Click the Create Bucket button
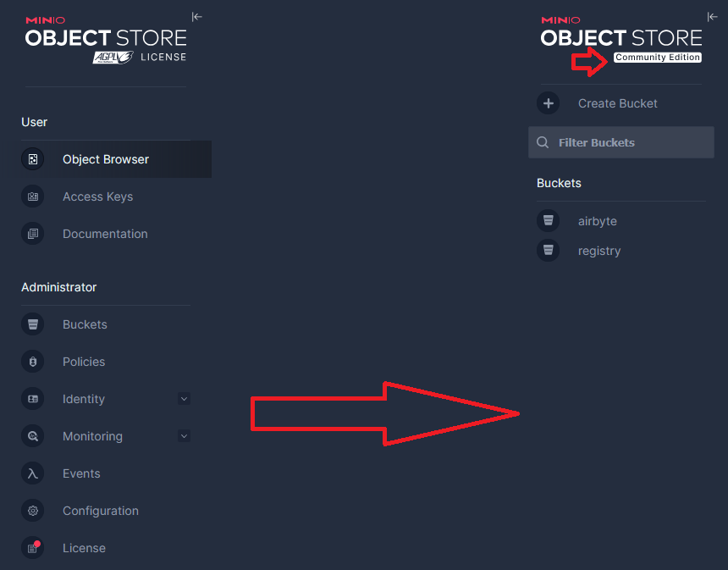This screenshot has width=728, height=570. click(x=602, y=102)
